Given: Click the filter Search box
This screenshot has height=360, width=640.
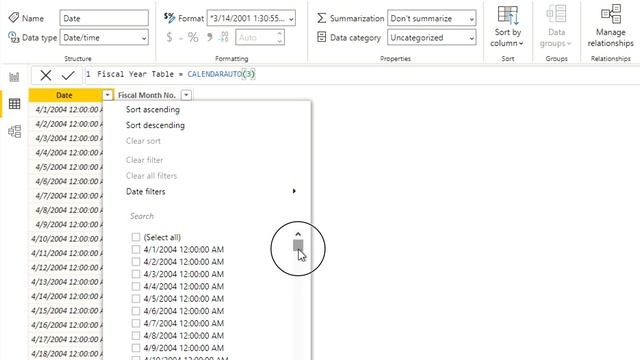Looking at the screenshot, I should (x=208, y=216).
